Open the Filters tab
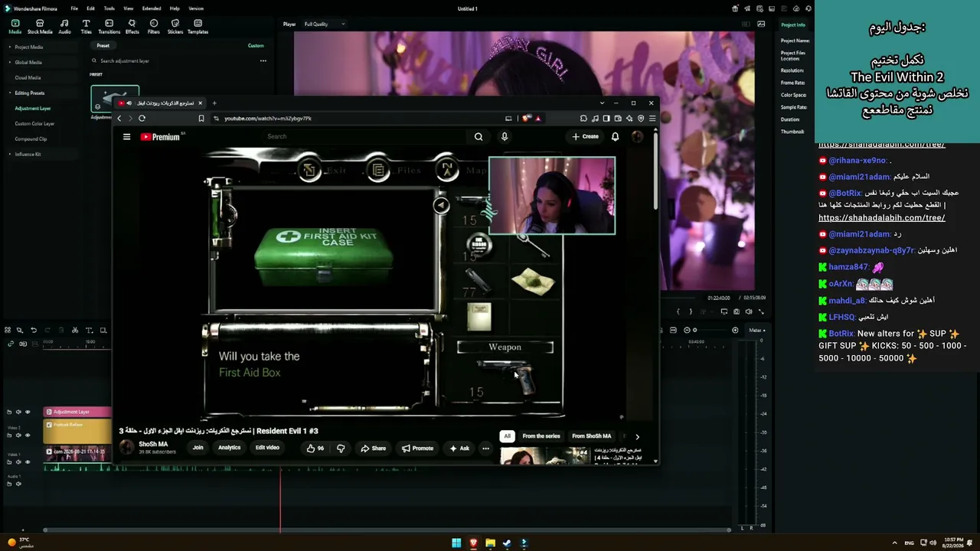This screenshot has width=980, height=551. click(x=154, y=27)
